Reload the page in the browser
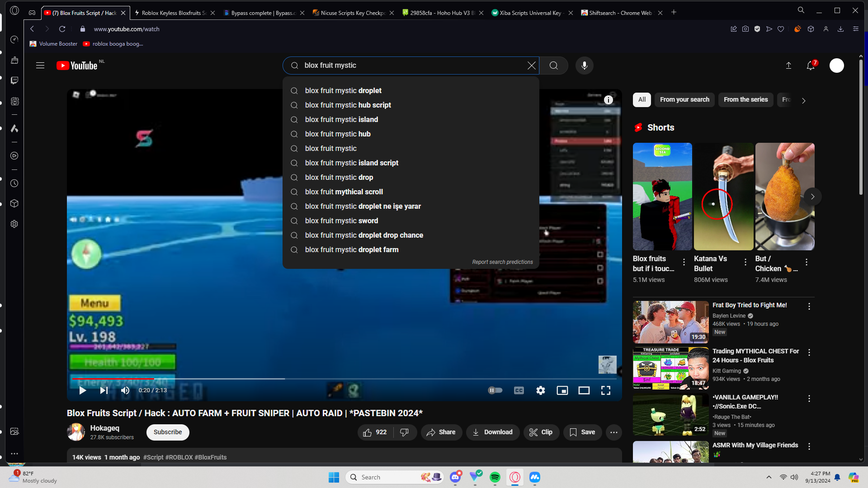This screenshot has height=488, width=868. coord(62,29)
